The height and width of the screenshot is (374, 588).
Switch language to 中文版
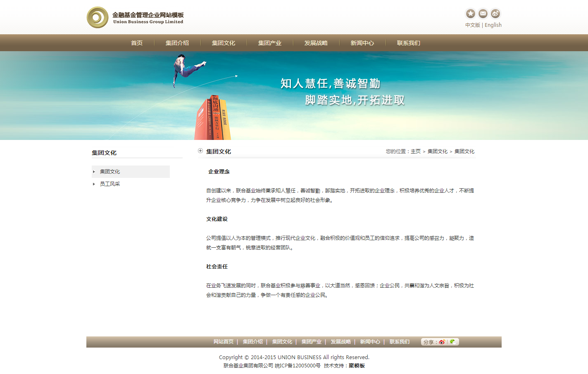click(472, 25)
